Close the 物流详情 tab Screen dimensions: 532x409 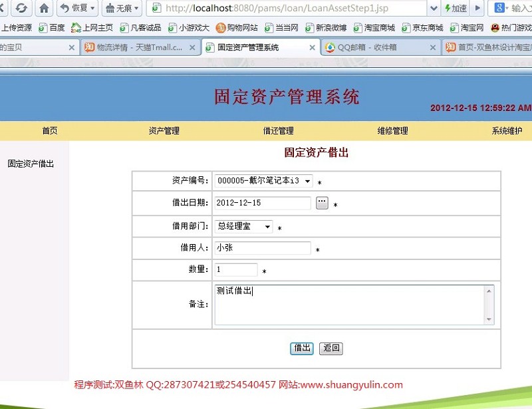(192, 48)
